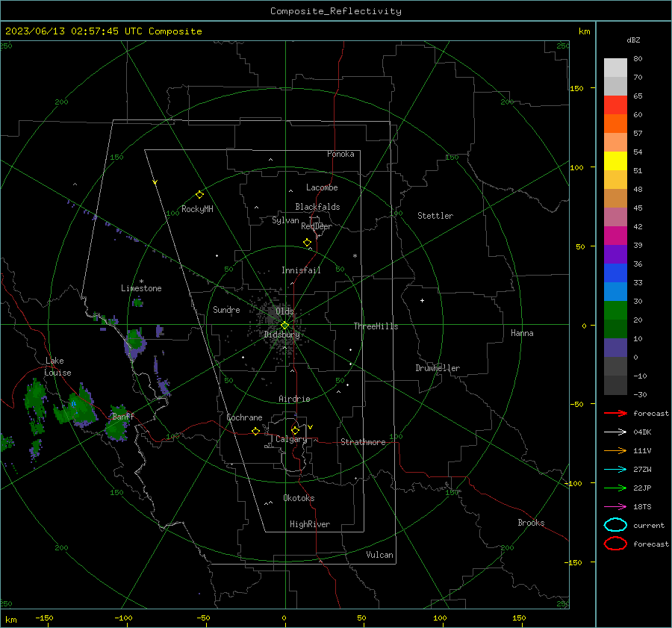The height and width of the screenshot is (628, 672).
Task: Click the Strathmore label
Action: pyautogui.click(x=363, y=442)
